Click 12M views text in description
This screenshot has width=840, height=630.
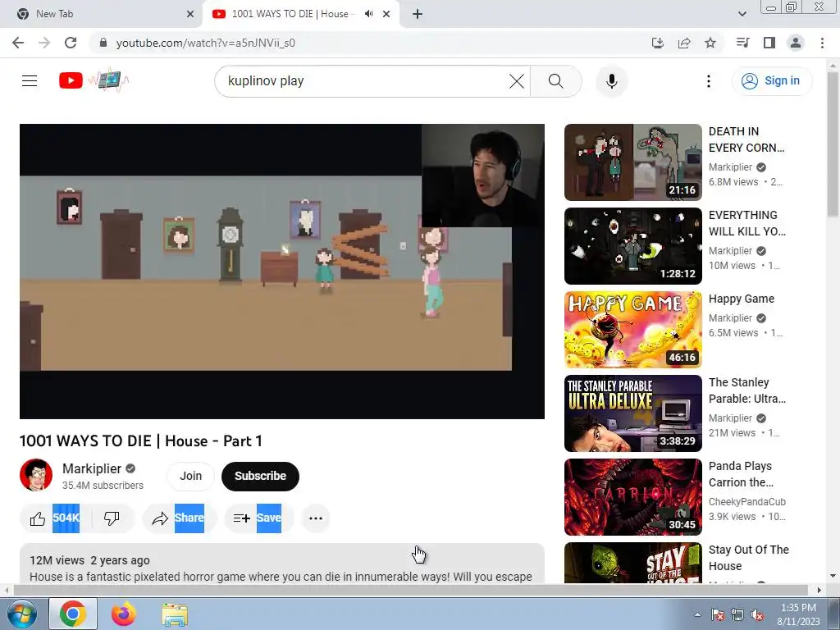point(57,560)
